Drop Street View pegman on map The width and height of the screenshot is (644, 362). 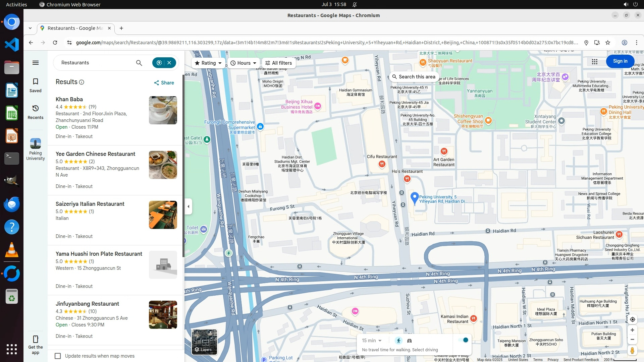click(632, 351)
